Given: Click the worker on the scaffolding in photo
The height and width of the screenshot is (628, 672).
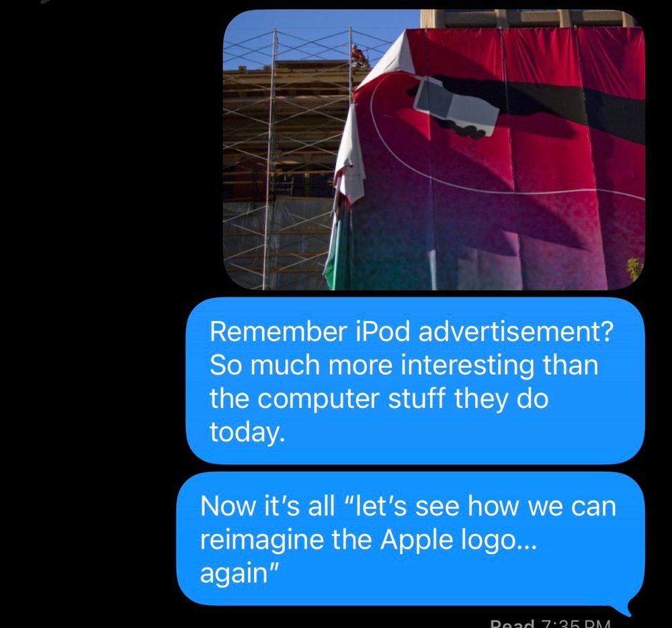Looking at the screenshot, I should (x=358, y=55).
